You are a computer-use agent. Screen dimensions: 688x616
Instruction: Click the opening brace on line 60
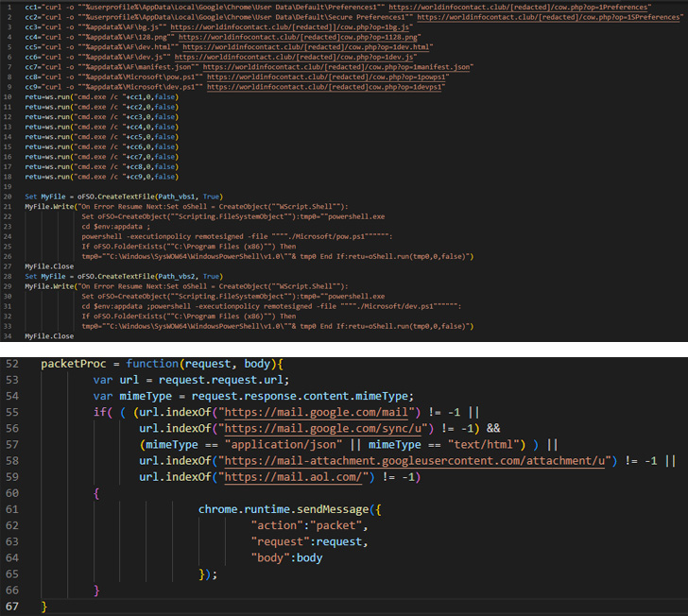tap(96, 493)
